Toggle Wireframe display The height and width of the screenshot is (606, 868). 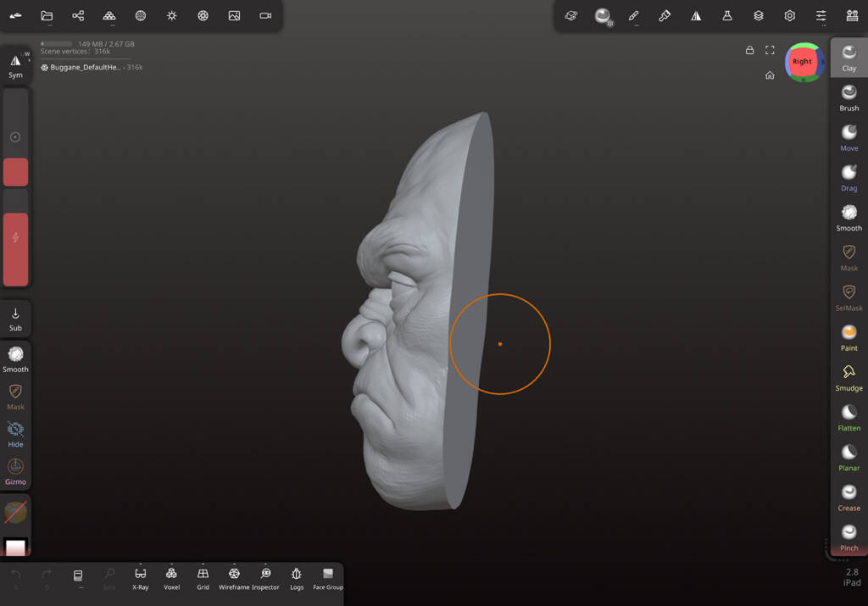click(234, 578)
